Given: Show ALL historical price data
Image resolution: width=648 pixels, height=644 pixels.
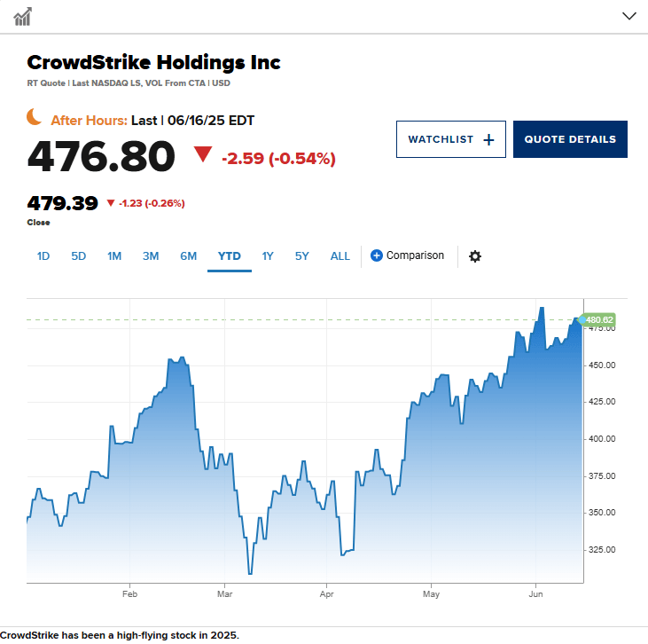Looking at the screenshot, I should (x=340, y=256).
